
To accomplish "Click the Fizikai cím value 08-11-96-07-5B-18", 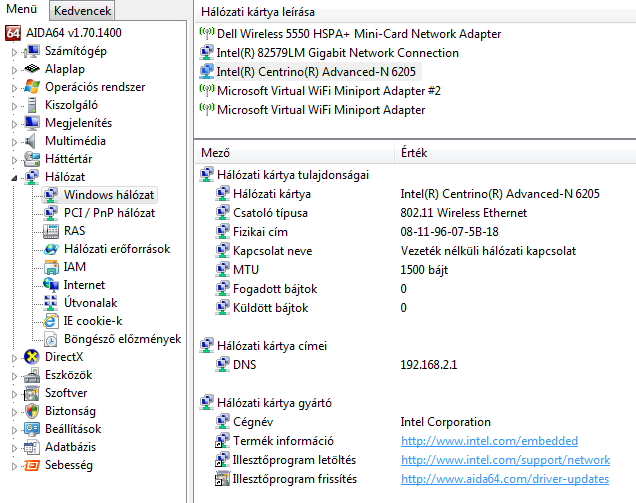I will pos(449,232).
